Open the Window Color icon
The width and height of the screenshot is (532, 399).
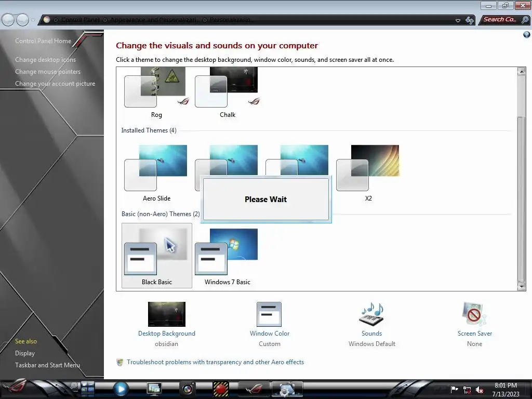[269, 314]
